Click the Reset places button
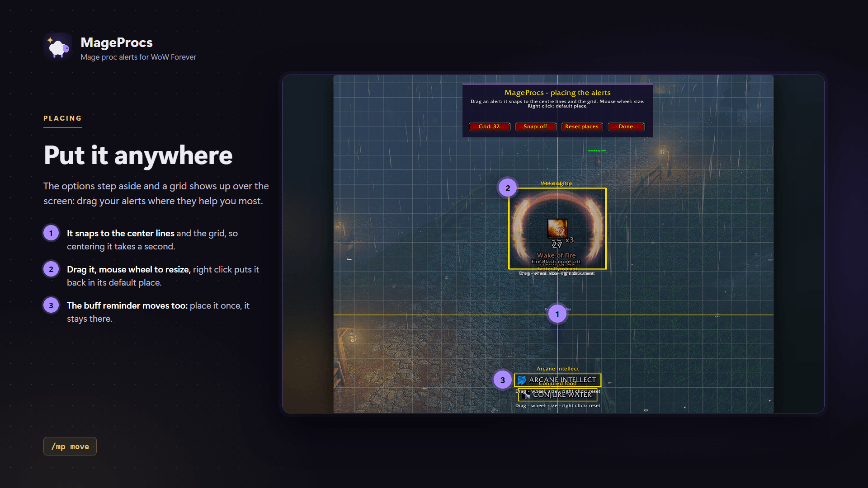The height and width of the screenshot is (488, 868). (x=582, y=127)
